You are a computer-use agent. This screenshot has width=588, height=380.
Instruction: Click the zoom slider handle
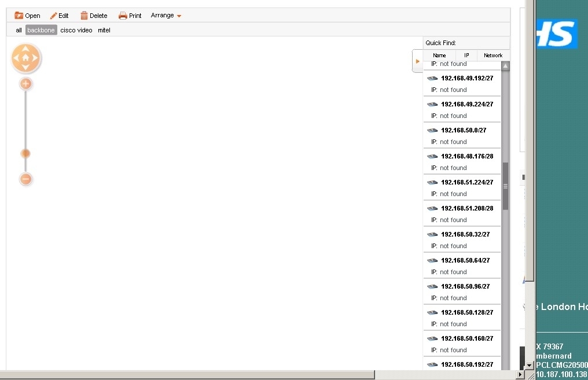click(x=25, y=153)
